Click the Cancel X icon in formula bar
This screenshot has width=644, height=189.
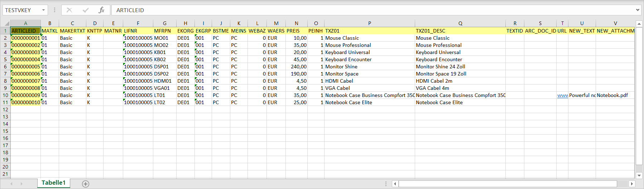click(69, 10)
